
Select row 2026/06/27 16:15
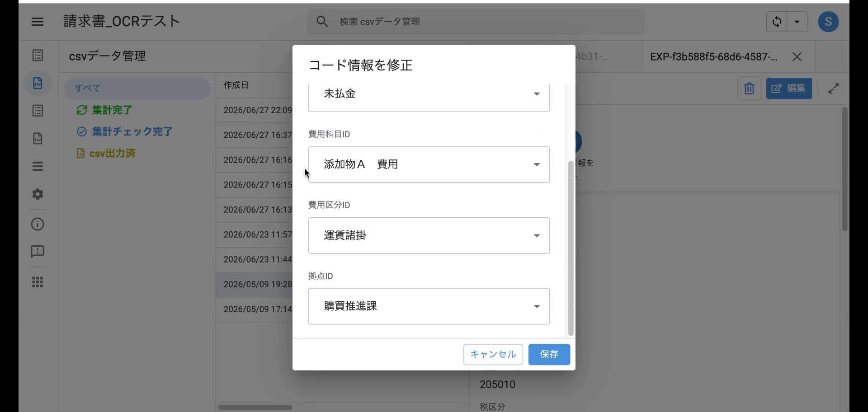tap(255, 185)
